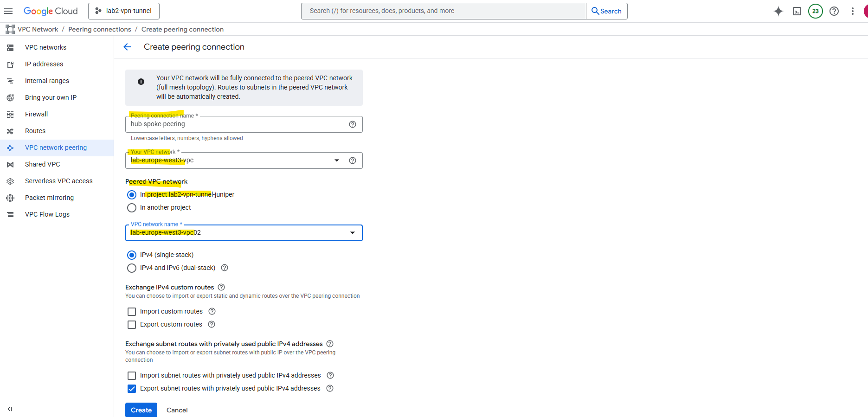Expand the Your VPC network dropdown
Viewport: 868px width, 417px height.
point(336,160)
